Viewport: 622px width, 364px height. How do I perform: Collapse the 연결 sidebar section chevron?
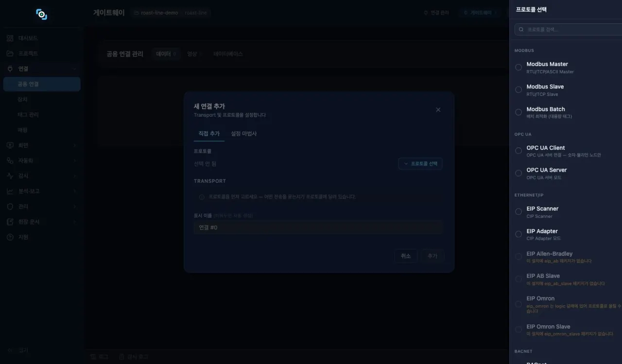pyautogui.click(x=74, y=69)
